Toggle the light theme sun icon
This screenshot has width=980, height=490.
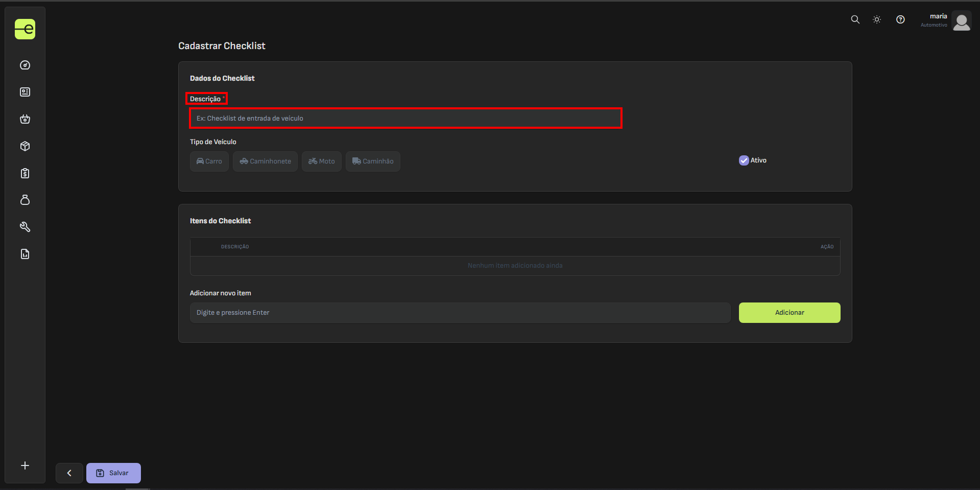point(877,19)
